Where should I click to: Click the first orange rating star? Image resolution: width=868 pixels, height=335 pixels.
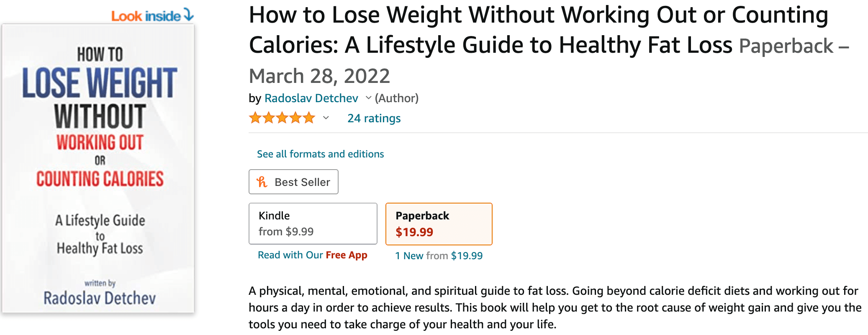[x=255, y=118]
